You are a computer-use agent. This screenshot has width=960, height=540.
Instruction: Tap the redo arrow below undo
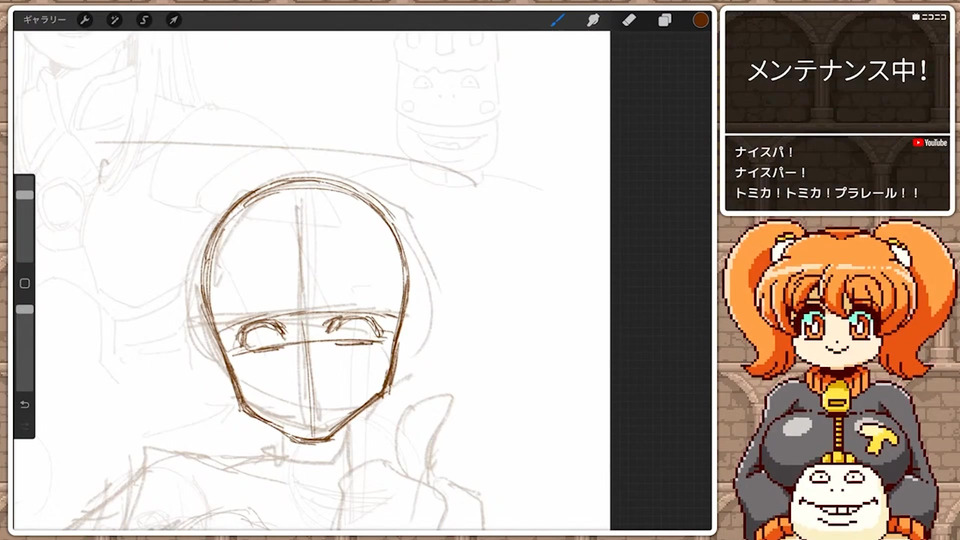25,426
